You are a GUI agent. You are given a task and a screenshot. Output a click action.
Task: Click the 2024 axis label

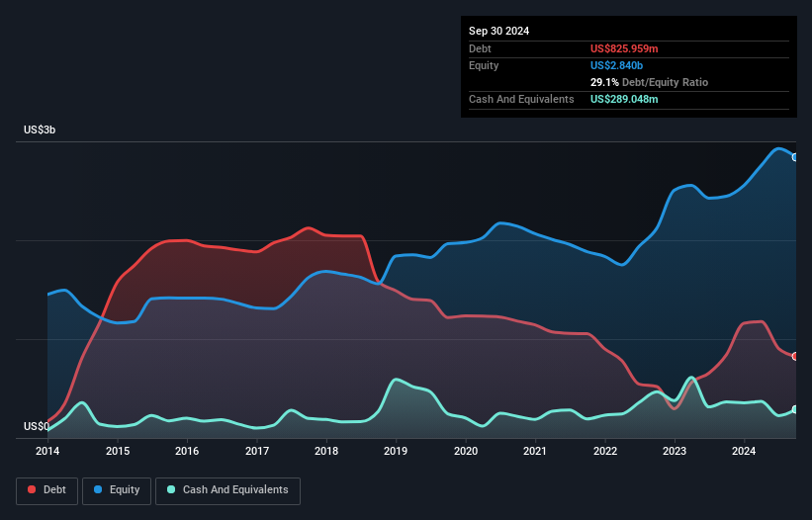coord(744,451)
